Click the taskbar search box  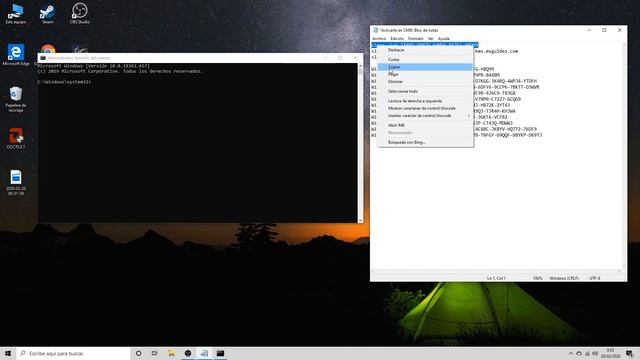[x=73, y=353]
